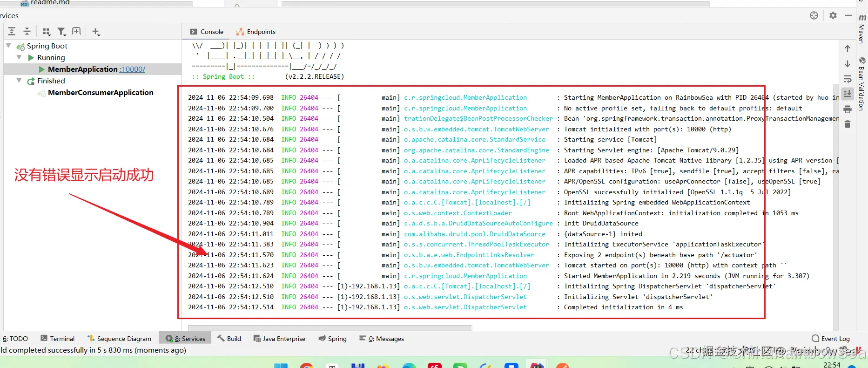Select the Running group label
Screen dimensions: 868x368
coord(51,57)
